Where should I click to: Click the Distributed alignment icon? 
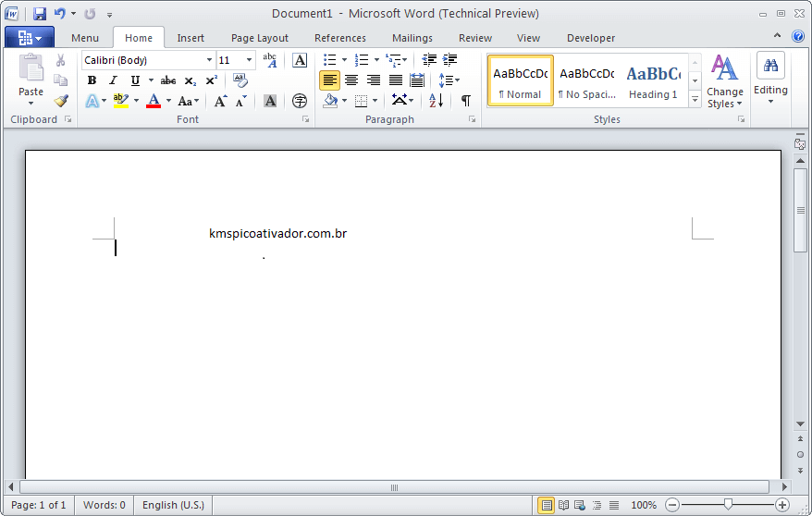(x=417, y=80)
